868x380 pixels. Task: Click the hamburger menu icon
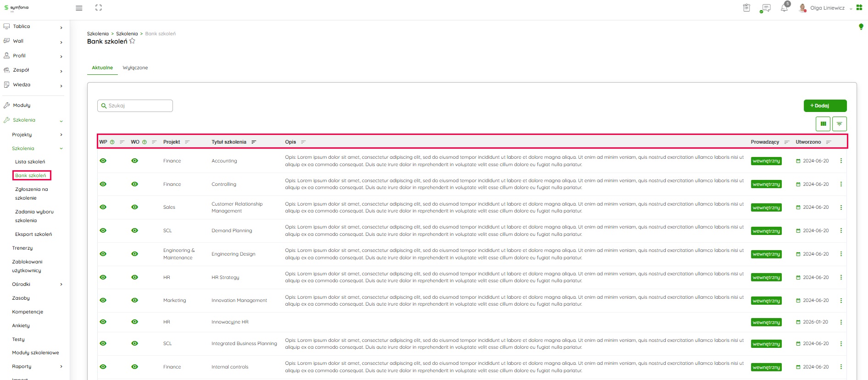(79, 8)
